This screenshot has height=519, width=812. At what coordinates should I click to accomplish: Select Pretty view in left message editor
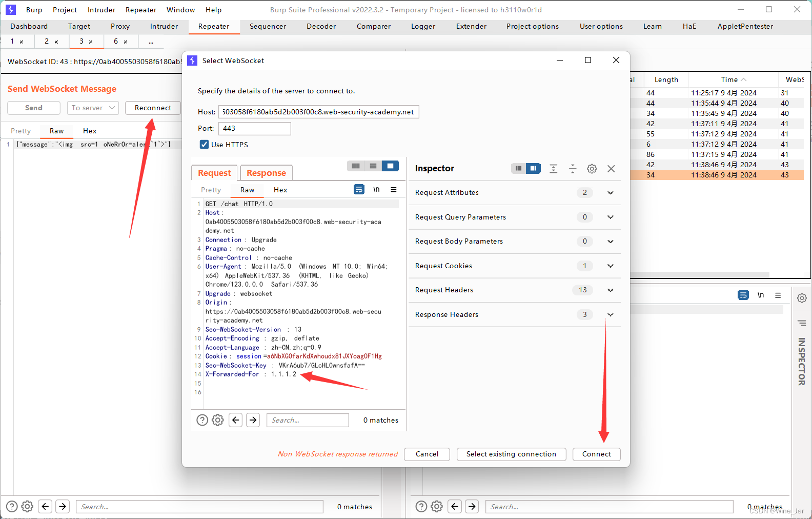click(x=21, y=131)
